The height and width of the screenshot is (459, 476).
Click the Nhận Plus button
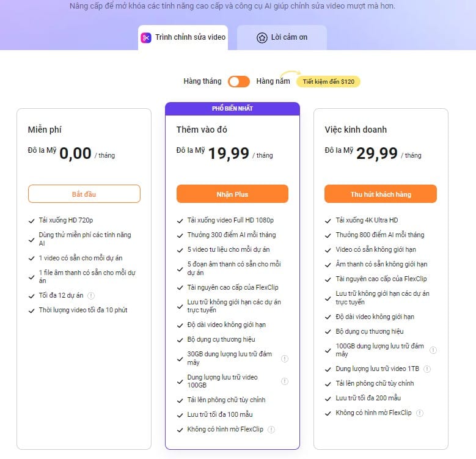click(232, 194)
